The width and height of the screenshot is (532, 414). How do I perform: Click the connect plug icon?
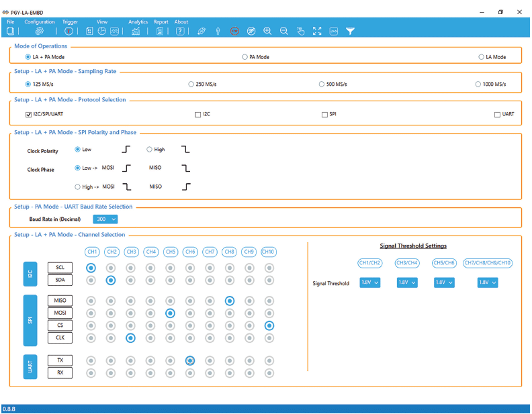pyautogui.click(x=202, y=31)
